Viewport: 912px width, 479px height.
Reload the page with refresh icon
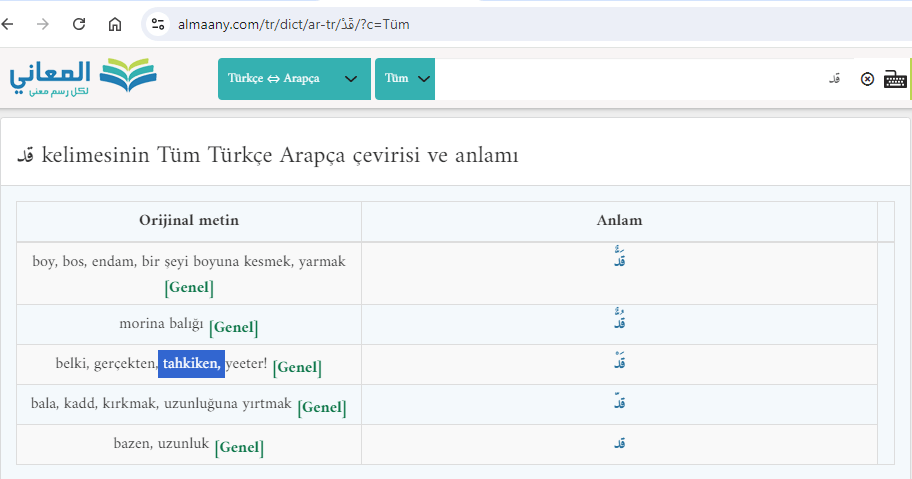(x=79, y=24)
